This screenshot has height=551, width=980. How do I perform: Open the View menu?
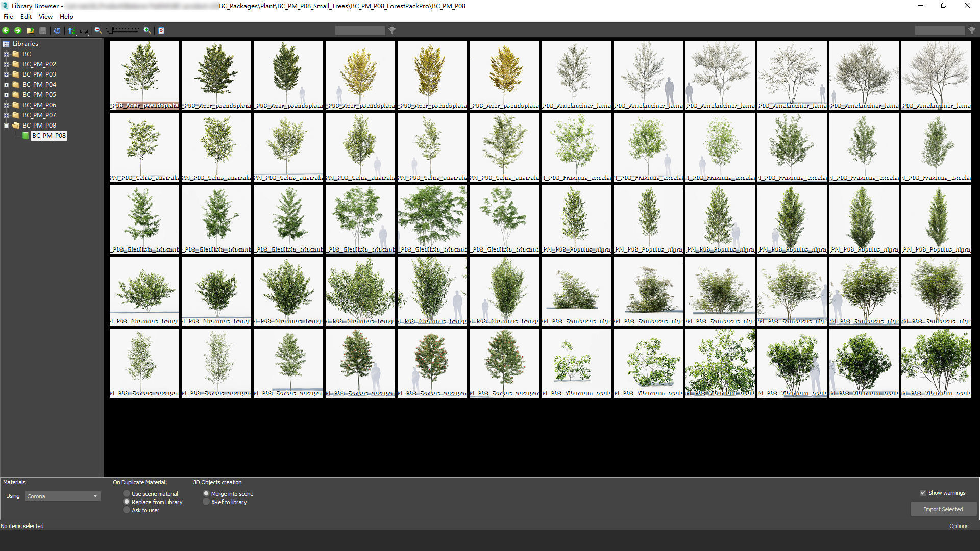45,16
